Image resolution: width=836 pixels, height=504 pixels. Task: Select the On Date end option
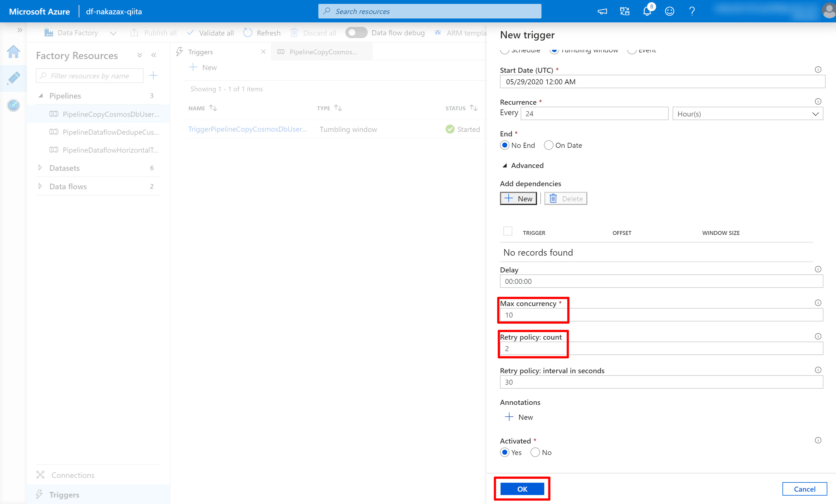548,145
